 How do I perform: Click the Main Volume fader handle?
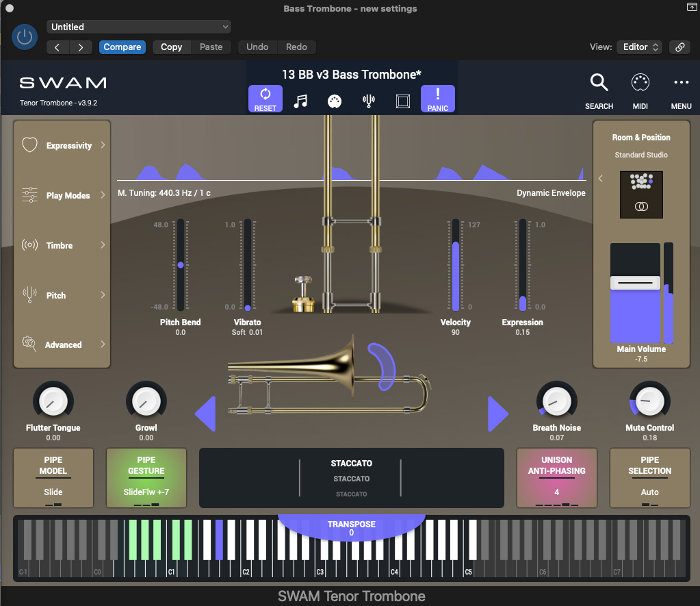click(635, 283)
